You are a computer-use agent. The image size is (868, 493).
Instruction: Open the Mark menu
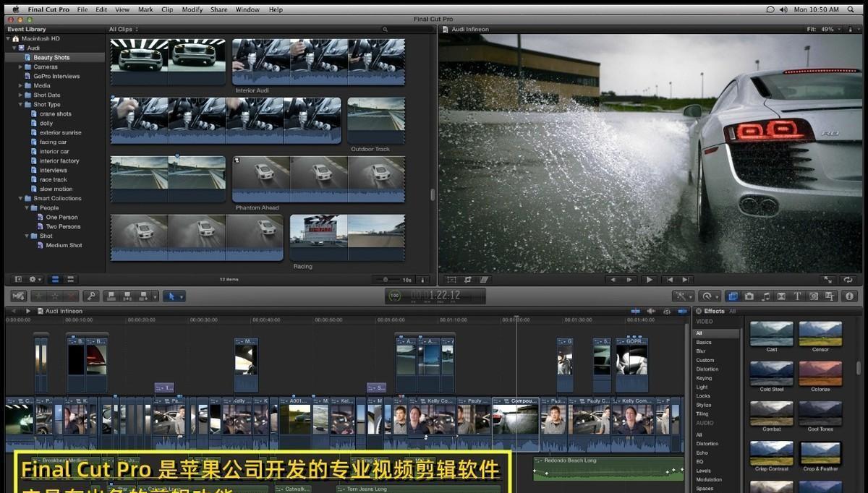pyautogui.click(x=145, y=9)
